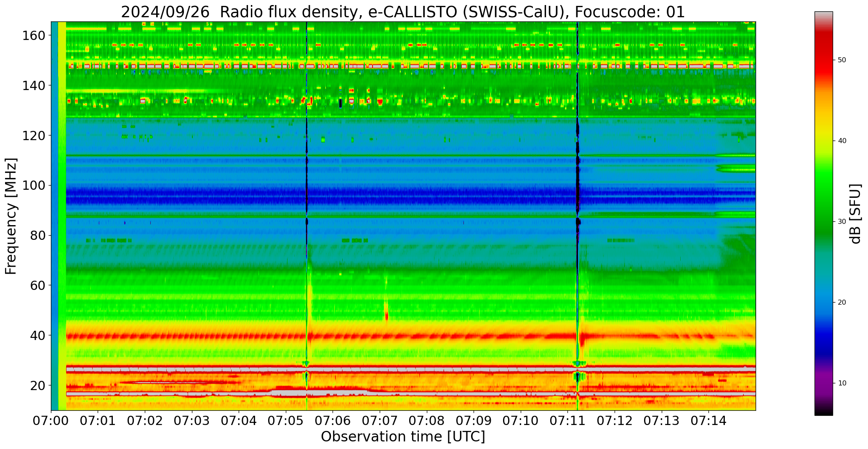Screen dimensions: 868x449
Task: Click the colorbar tick label 20
Action: pos(842,303)
